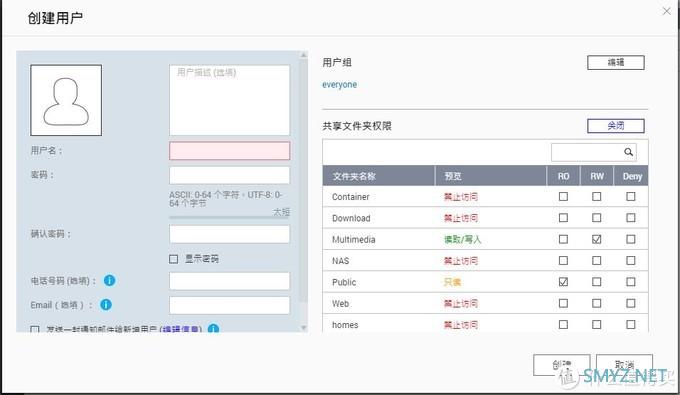Viewport: 680px width, 395px height.
Task: Click the left panel scrollbar thumb
Action: 304,180
